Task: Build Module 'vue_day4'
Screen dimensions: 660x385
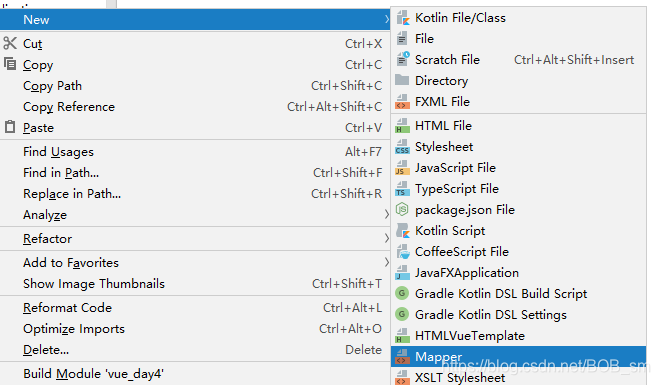Action: pos(195,374)
